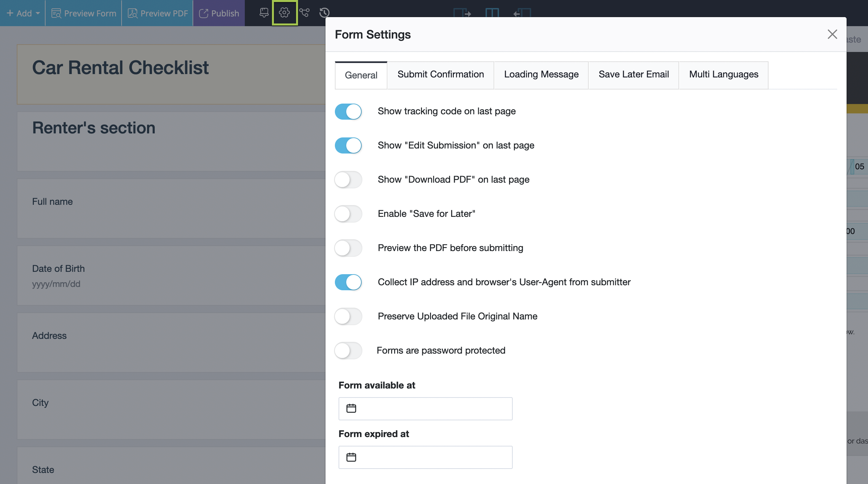Disable Show tracking code on last page
Image resolution: width=868 pixels, height=484 pixels.
click(348, 112)
